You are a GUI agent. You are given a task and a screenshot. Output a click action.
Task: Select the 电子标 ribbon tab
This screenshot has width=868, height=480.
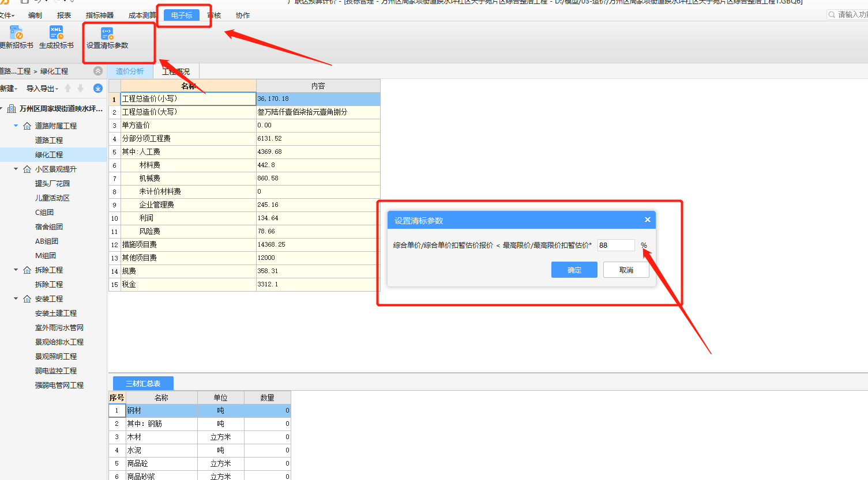(x=182, y=15)
